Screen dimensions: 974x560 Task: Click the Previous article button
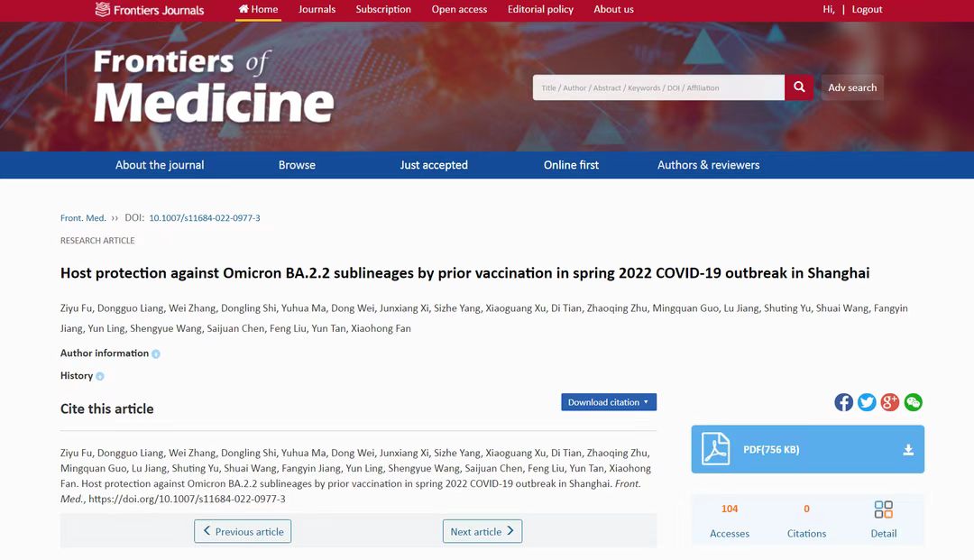pos(243,531)
